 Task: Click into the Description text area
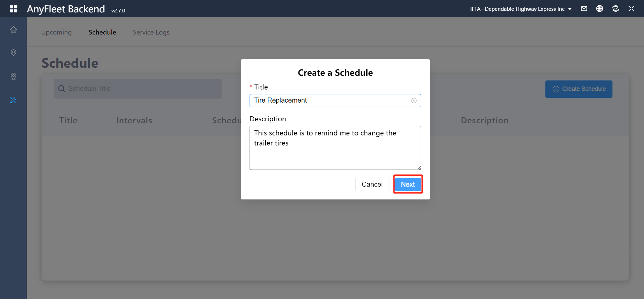[335, 148]
